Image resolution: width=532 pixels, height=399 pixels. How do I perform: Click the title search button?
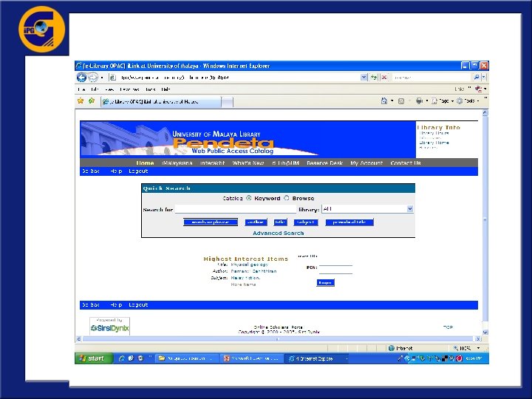[x=280, y=222]
